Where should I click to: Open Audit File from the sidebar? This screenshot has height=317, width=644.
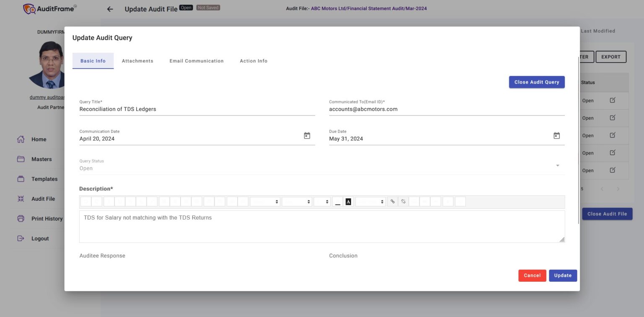point(44,199)
